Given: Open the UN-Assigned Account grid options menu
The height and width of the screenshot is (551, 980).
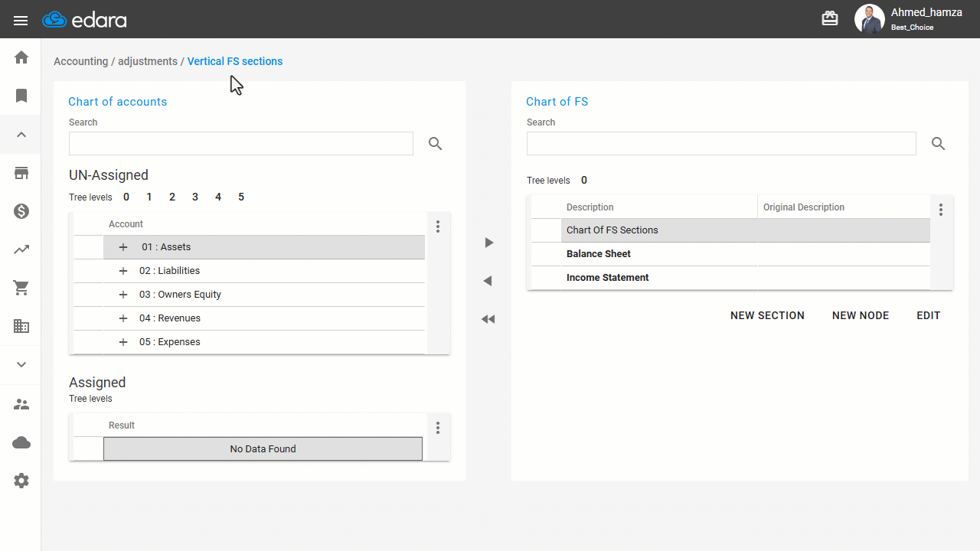Looking at the screenshot, I should pyautogui.click(x=438, y=227).
